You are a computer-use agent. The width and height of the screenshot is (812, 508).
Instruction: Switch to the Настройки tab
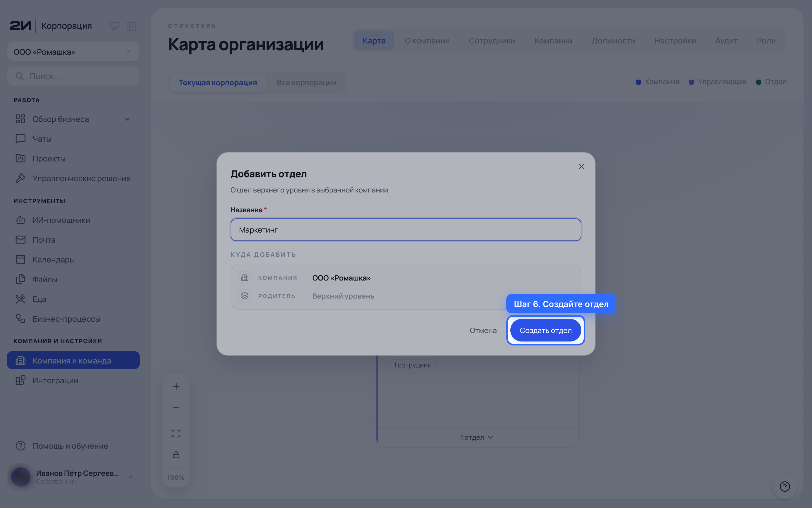coord(675,41)
